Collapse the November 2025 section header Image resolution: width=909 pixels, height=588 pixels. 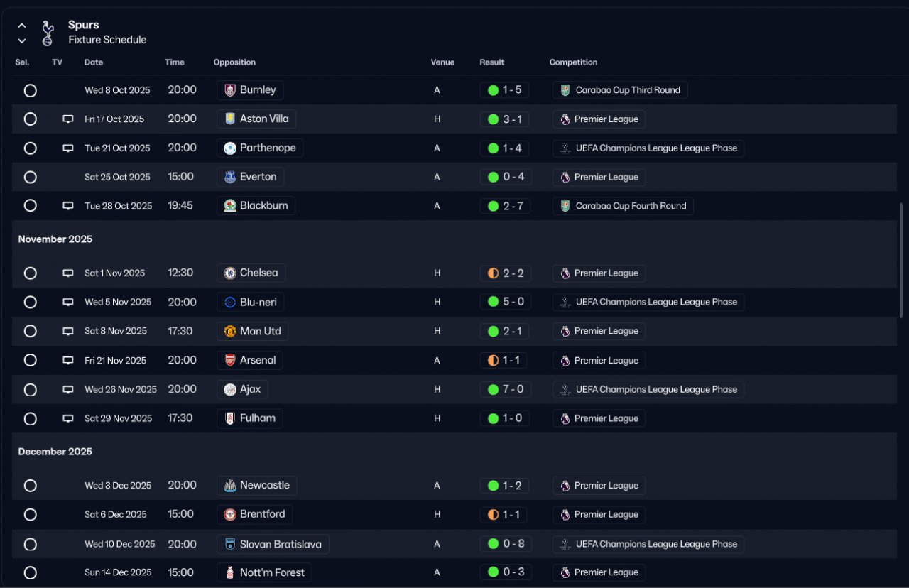coord(55,239)
